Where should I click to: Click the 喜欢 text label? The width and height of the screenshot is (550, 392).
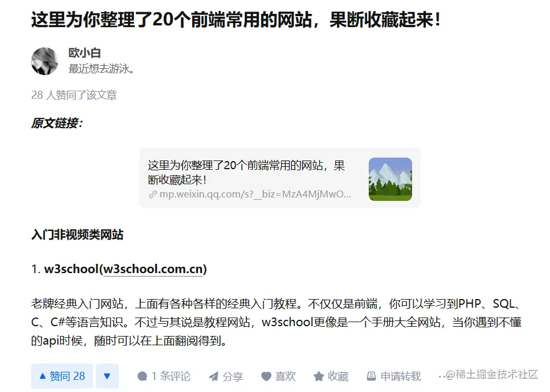(x=285, y=376)
